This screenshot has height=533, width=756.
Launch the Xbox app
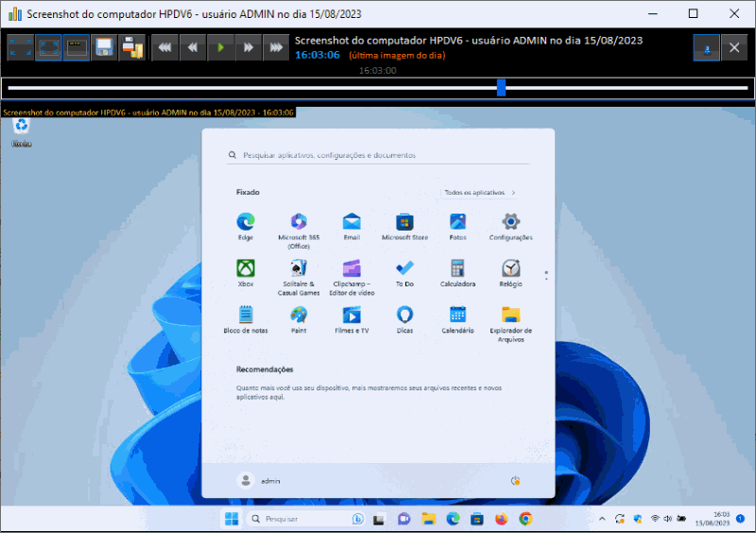(x=246, y=273)
